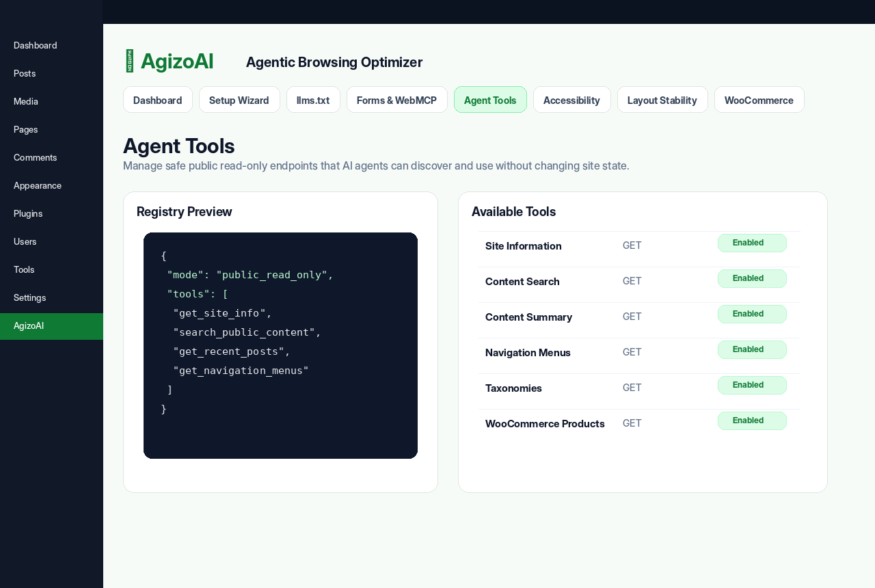Screen dimensions: 875x588
Task: Open the WooCommerce tab
Action: coord(759,100)
